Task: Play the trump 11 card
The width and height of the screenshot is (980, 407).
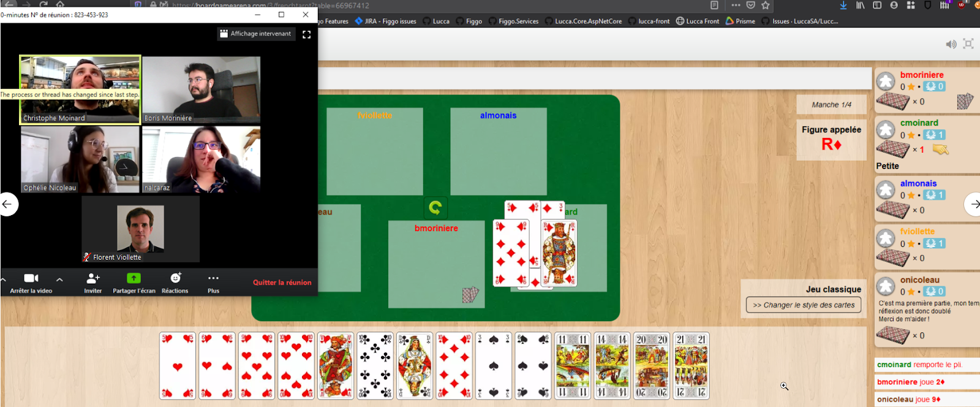Action: 573,366
